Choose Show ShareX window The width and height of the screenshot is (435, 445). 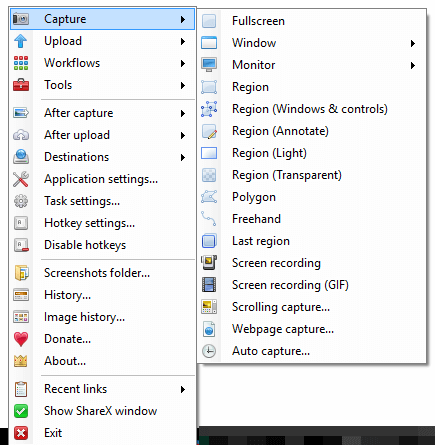(x=103, y=411)
